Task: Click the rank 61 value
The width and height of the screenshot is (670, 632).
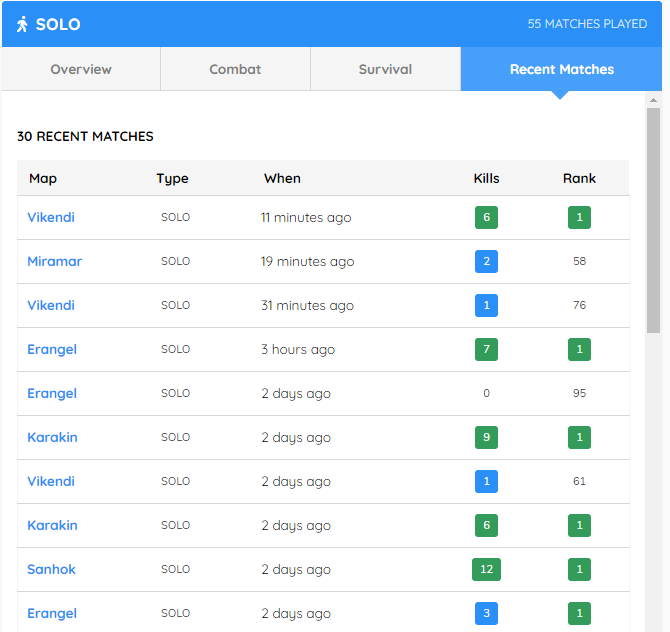Action: coord(579,482)
